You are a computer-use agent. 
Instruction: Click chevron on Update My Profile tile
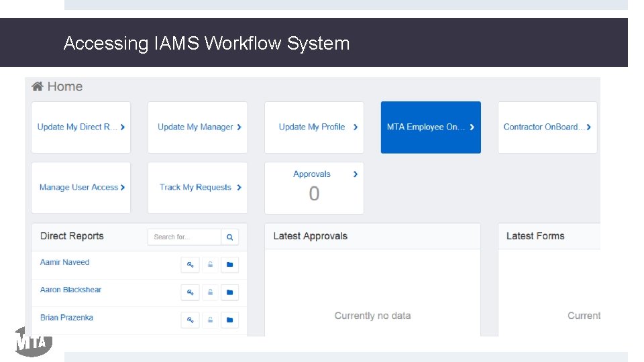[356, 127]
